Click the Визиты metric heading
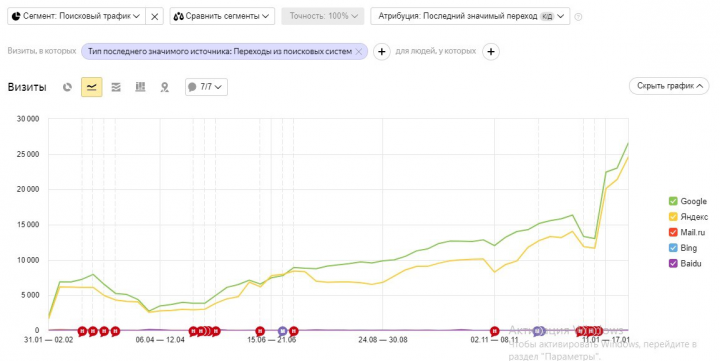 click(x=27, y=87)
